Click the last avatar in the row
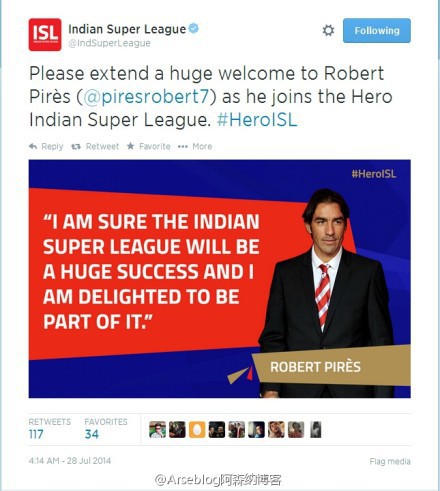 (x=316, y=429)
